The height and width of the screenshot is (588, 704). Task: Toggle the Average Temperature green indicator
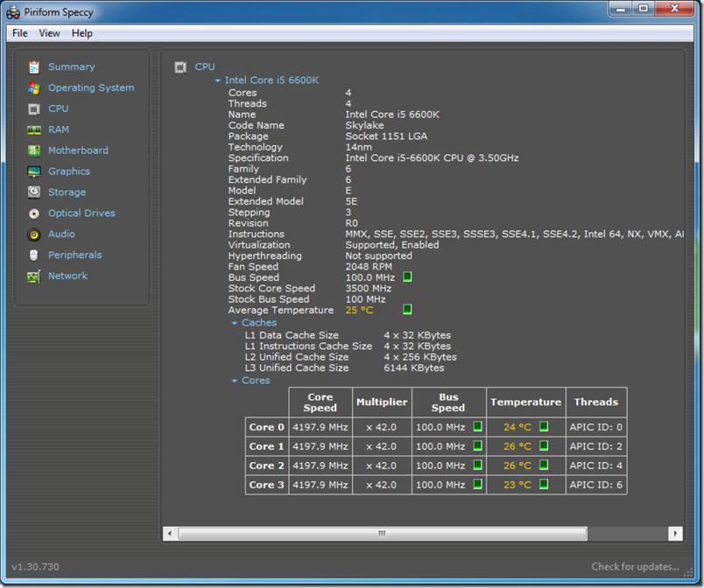[x=407, y=310]
